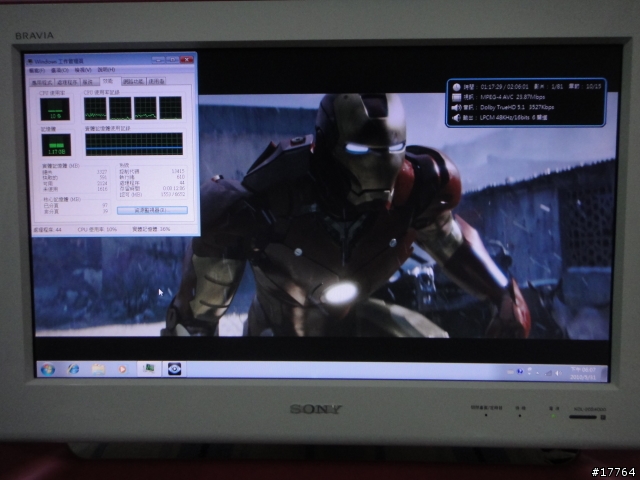Click the LPCM 48KHz/16bits output text

coord(513,118)
